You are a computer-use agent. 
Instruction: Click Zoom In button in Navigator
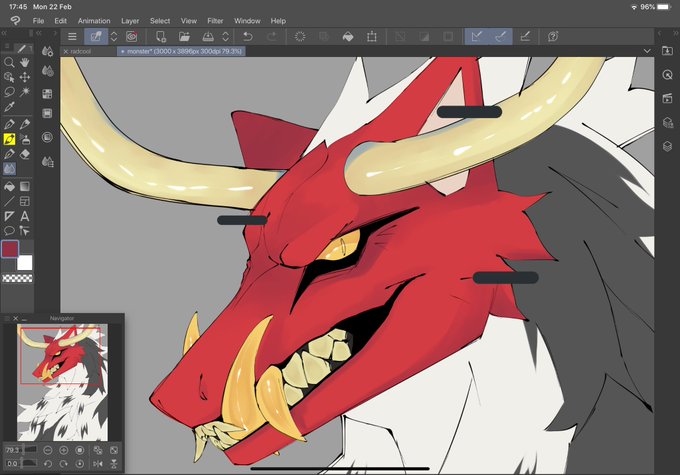(63, 450)
